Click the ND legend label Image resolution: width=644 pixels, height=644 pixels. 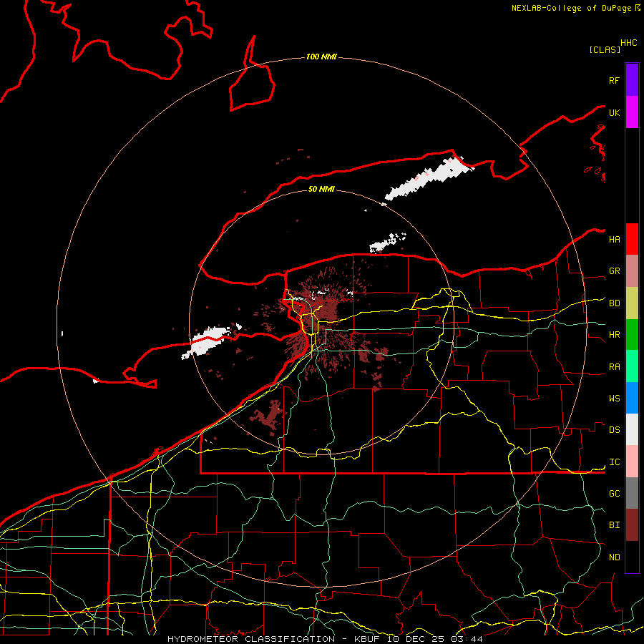click(614, 557)
